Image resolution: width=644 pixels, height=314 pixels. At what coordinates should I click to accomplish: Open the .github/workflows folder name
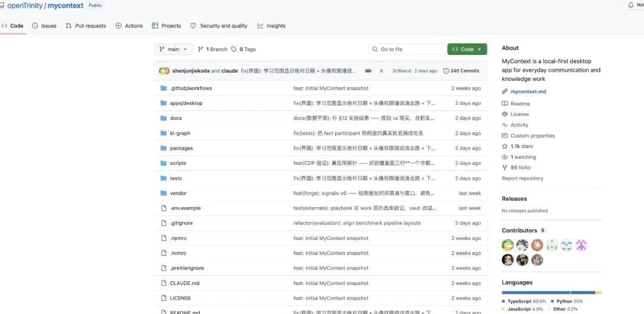pos(191,88)
